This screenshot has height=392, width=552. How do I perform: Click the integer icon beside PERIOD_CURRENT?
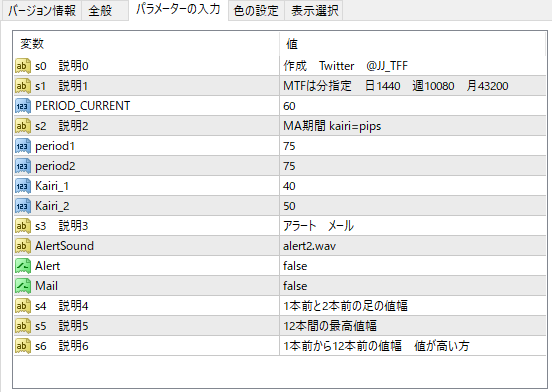tap(23, 106)
